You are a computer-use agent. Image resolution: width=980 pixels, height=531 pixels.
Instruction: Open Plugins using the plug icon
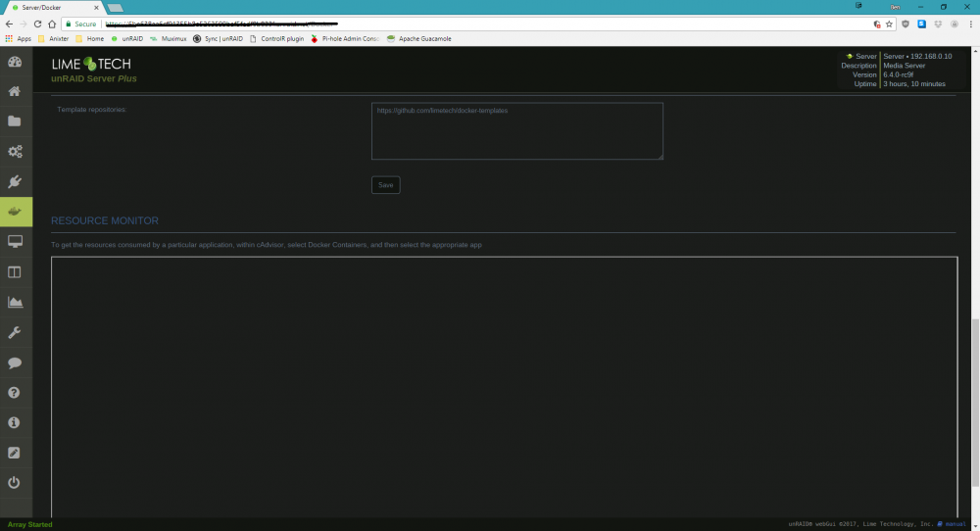coord(15,182)
